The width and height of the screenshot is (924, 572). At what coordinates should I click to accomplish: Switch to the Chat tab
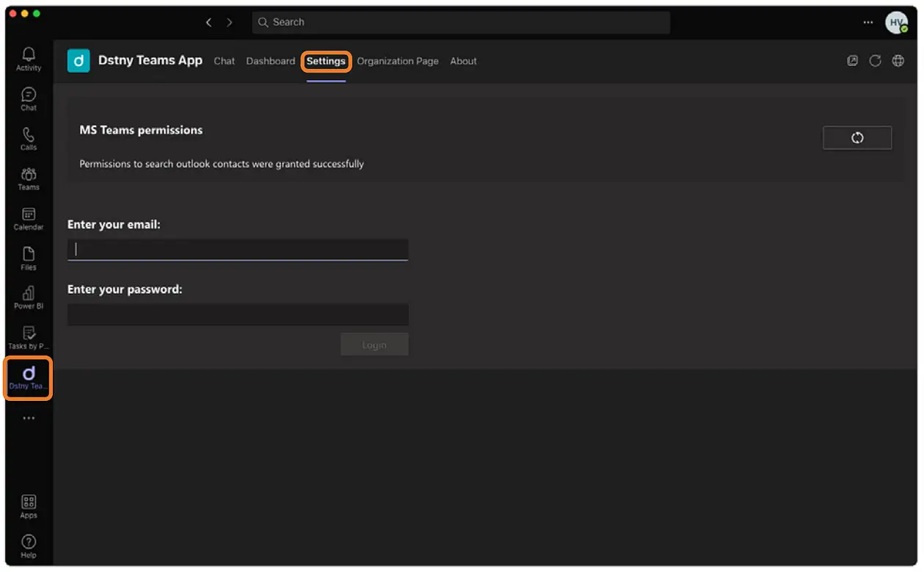pos(225,61)
